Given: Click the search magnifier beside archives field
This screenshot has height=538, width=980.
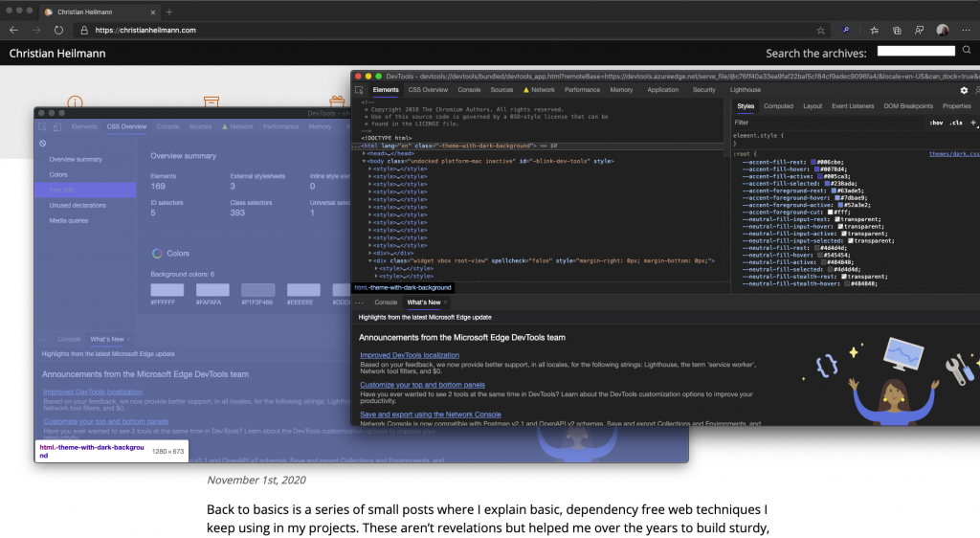Looking at the screenshot, I should click(967, 50).
